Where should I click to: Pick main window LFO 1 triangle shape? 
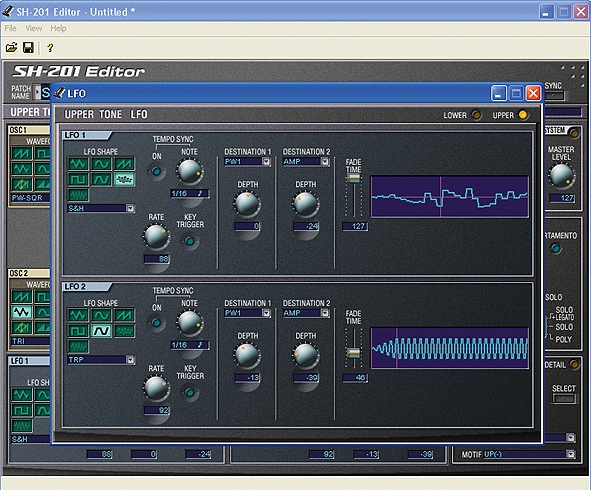click(21, 395)
